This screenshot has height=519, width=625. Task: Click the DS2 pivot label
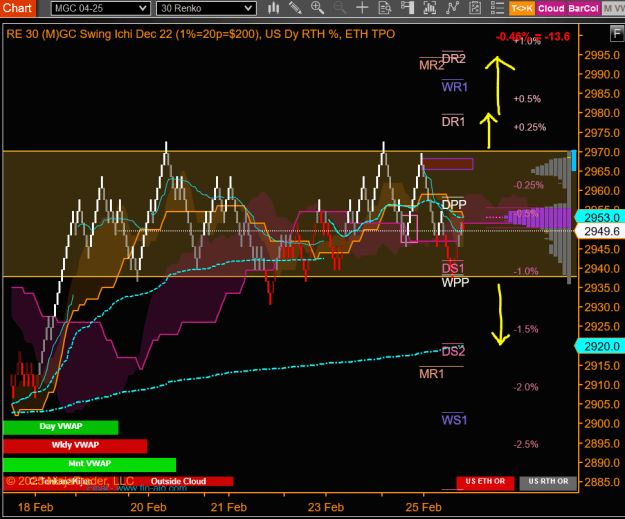453,351
